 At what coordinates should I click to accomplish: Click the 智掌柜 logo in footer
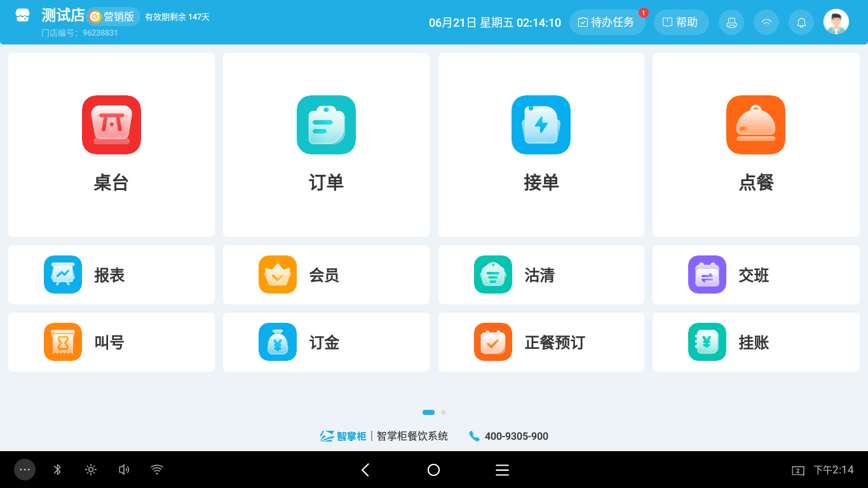[x=343, y=436]
